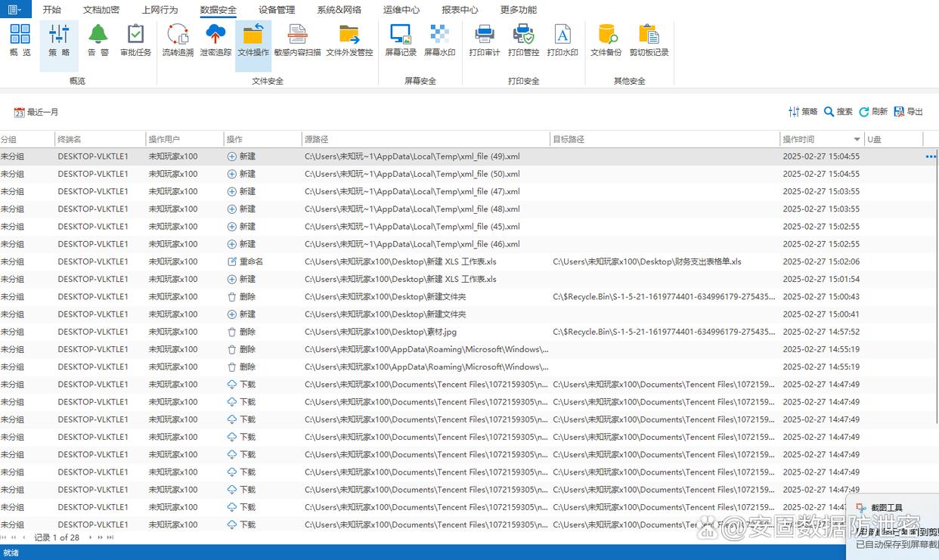The image size is (939, 560).
Task: Open 剪切板记录 clipboard records
Action: (649, 40)
